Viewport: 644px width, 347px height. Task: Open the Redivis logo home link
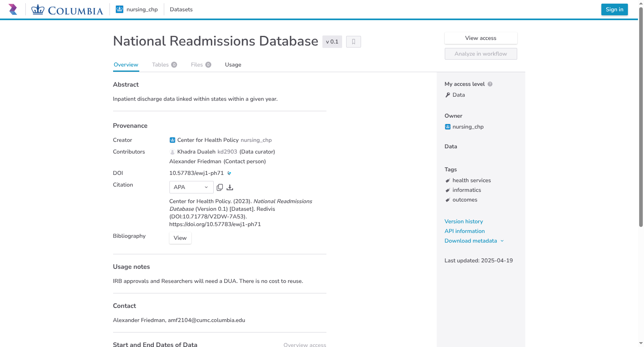(x=13, y=9)
